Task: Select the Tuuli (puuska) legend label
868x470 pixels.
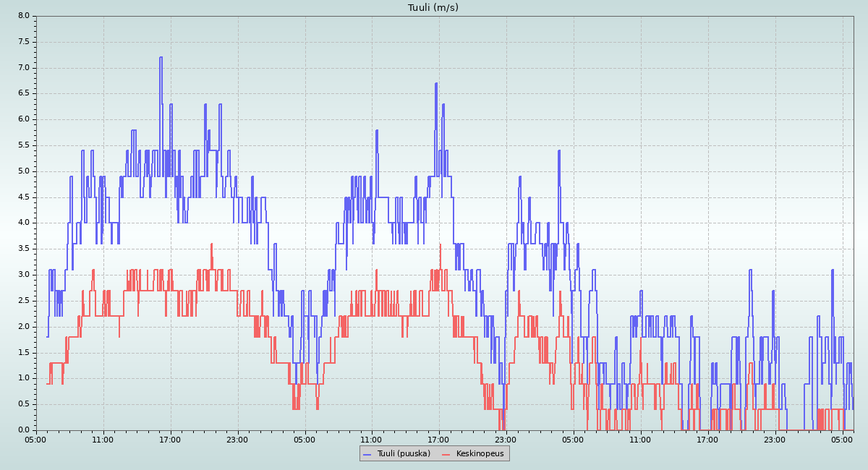Action: (x=404, y=454)
